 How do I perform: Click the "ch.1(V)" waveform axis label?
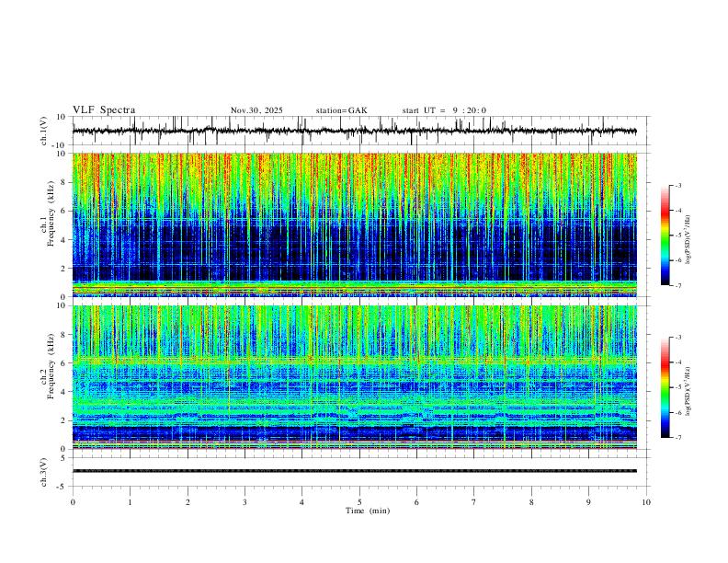pyautogui.click(x=44, y=131)
